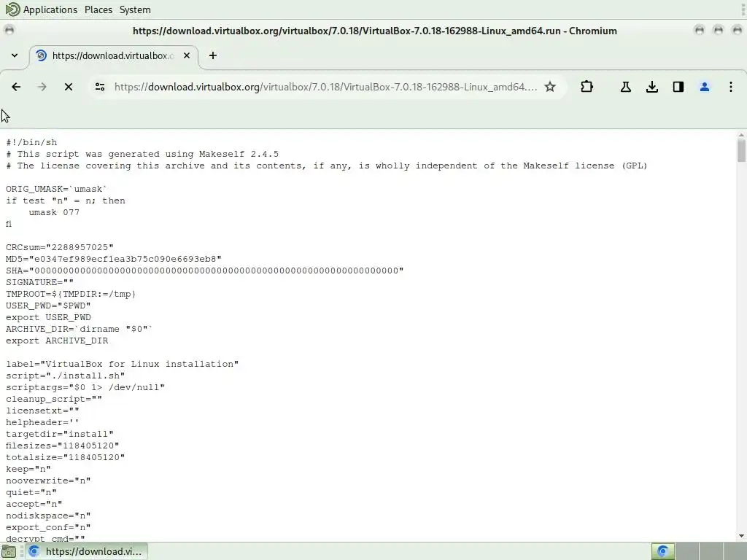Select the download.virtualbox.org tab
Image resolution: width=747 pixels, height=560 pixels.
pyautogui.click(x=114, y=55)
